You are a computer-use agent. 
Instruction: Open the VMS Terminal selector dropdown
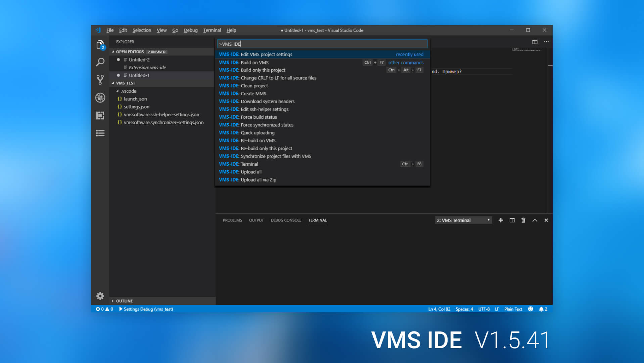tap(463, 220)
